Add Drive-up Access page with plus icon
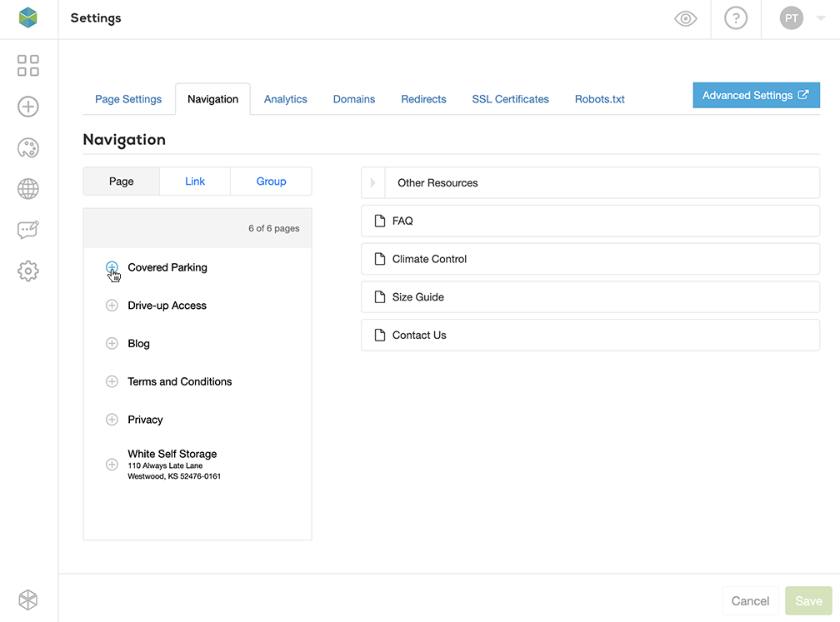 pos(112,305)
